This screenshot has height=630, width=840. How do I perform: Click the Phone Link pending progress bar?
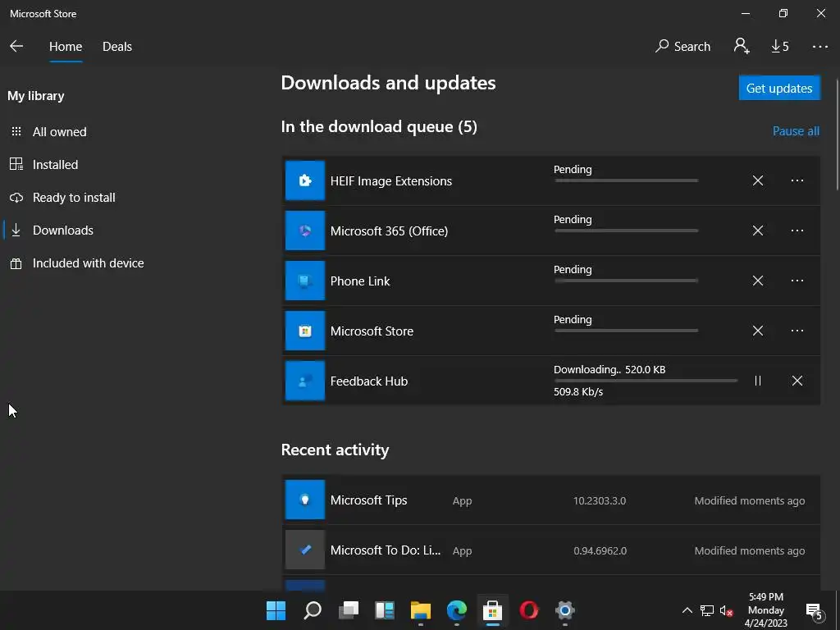[x=626, y=281]
